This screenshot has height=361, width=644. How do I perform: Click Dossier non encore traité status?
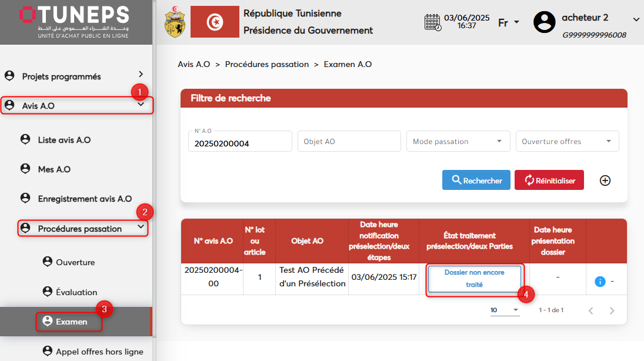coord(474,279)
